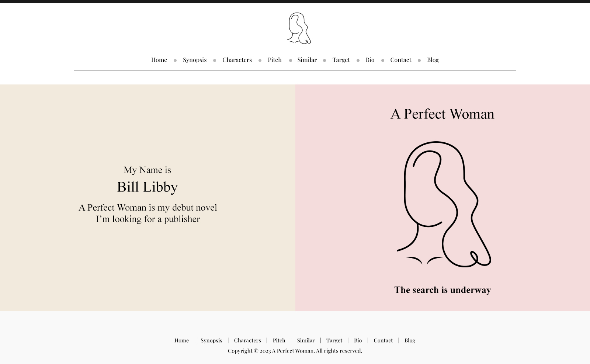Click the footer Pitch link
This screenshot has width=590, height=364.
(279, 340)
